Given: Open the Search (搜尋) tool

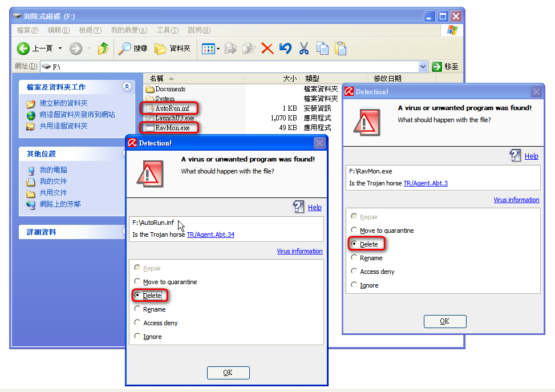Looking at the screenshot, I should coord(132,49).
